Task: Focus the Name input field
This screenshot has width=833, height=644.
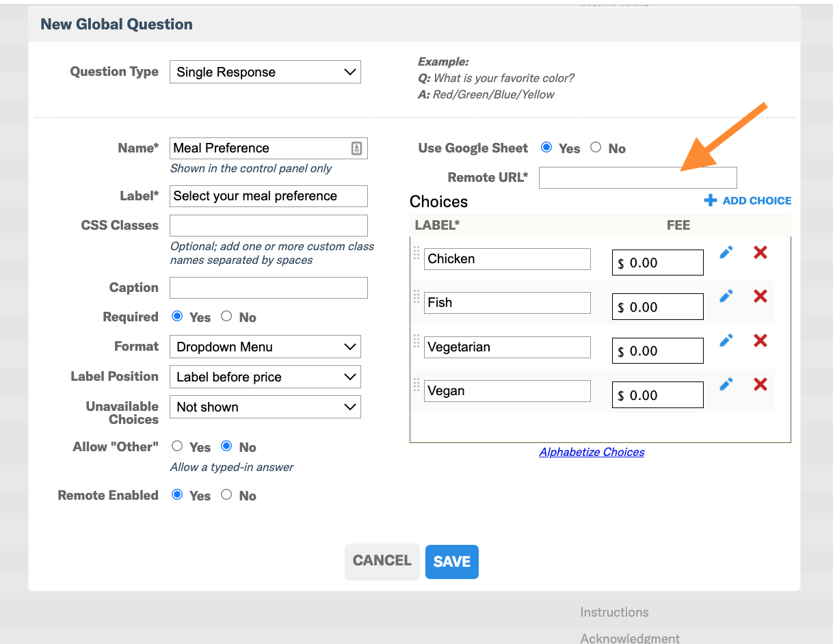Action: tap(269, 148)
